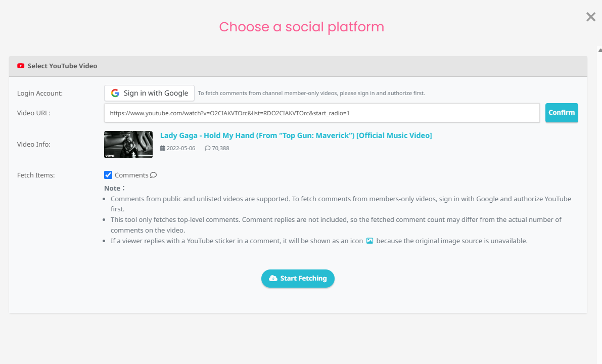Viewport: 602px width, 364px height.
Task: Click the 2022-05-06 publish date text
Action: click(x=181, y=148)
